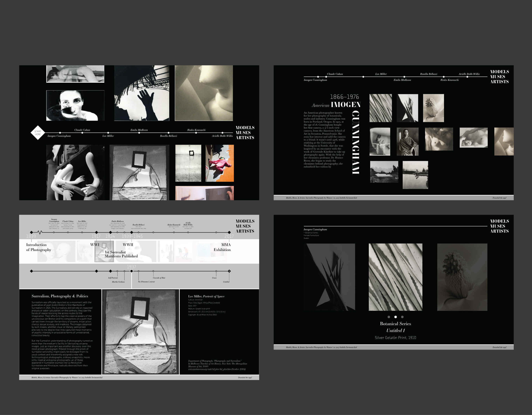
Task: Select Nu D'homme I, miroir on lower timeline
Action: pos(146,282)
